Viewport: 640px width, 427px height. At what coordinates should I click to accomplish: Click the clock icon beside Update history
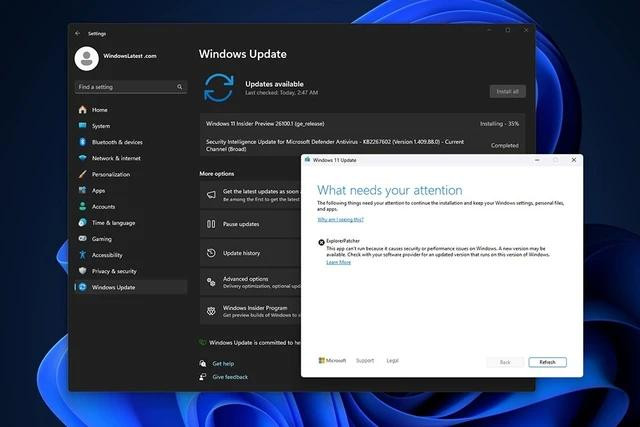211,253
